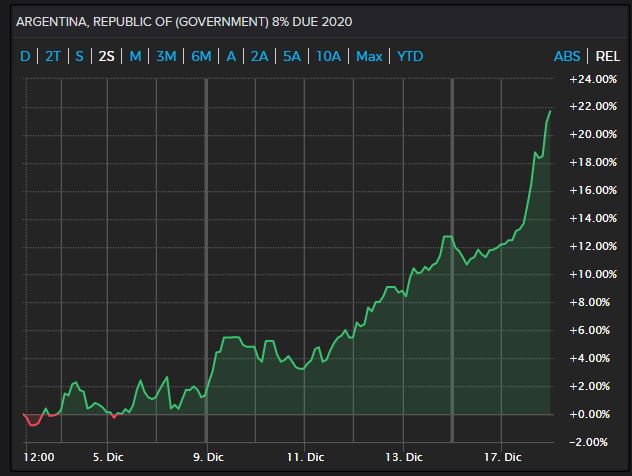Select the D daily range tab
The height and width of the screenshot is (476, 632).
[x=25, y=56]
